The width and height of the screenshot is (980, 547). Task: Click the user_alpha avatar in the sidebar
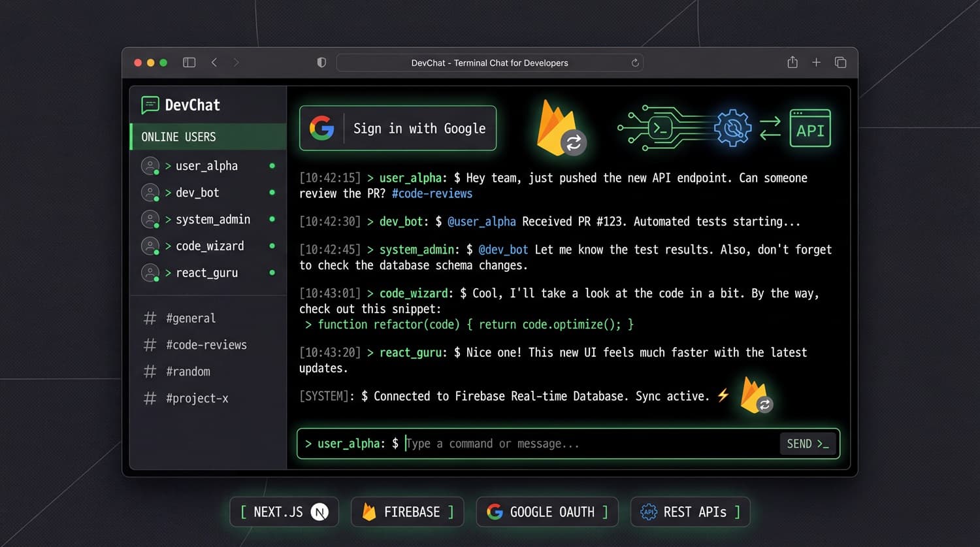coord(150,165)
